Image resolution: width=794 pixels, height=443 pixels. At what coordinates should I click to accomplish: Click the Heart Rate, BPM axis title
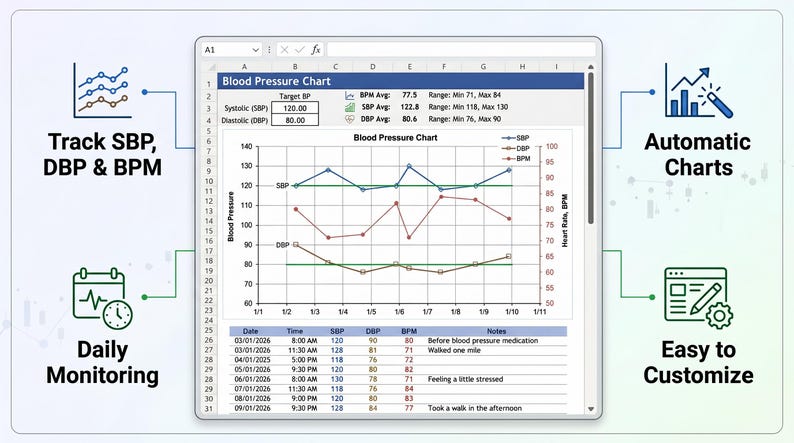pos(565,221)
